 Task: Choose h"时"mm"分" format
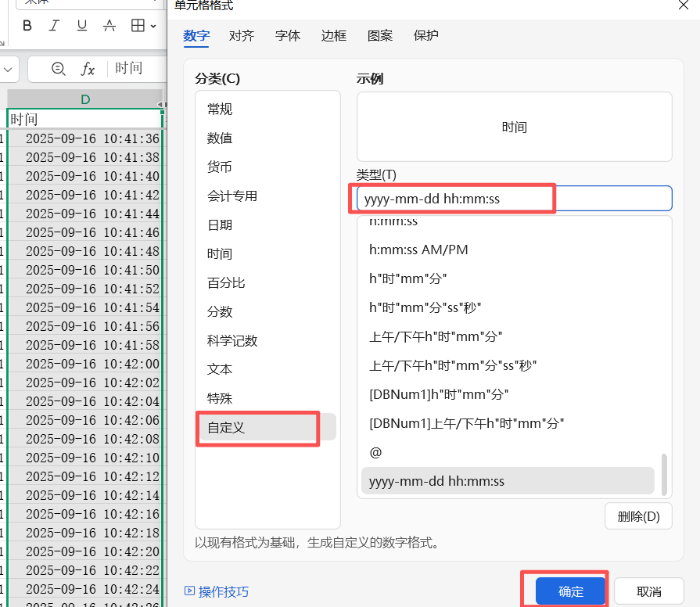(508, 278)
